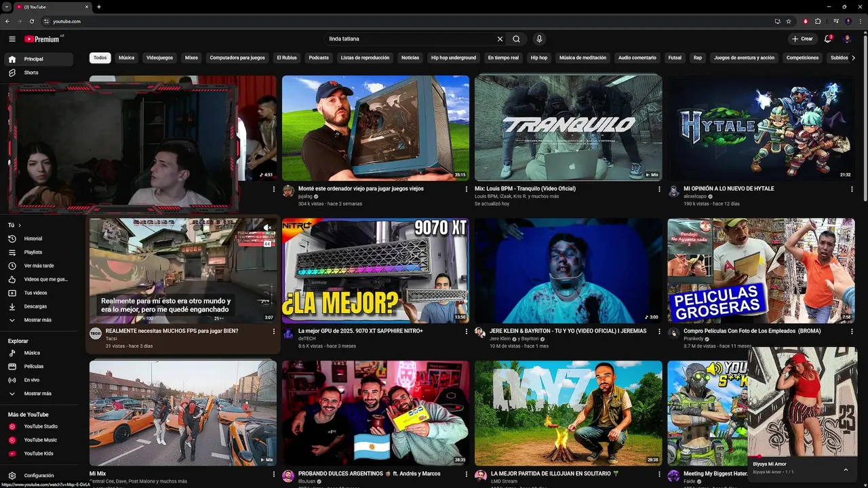Open the DayZ gameplay thumbnail
The image size is (868, 488).
568,413
